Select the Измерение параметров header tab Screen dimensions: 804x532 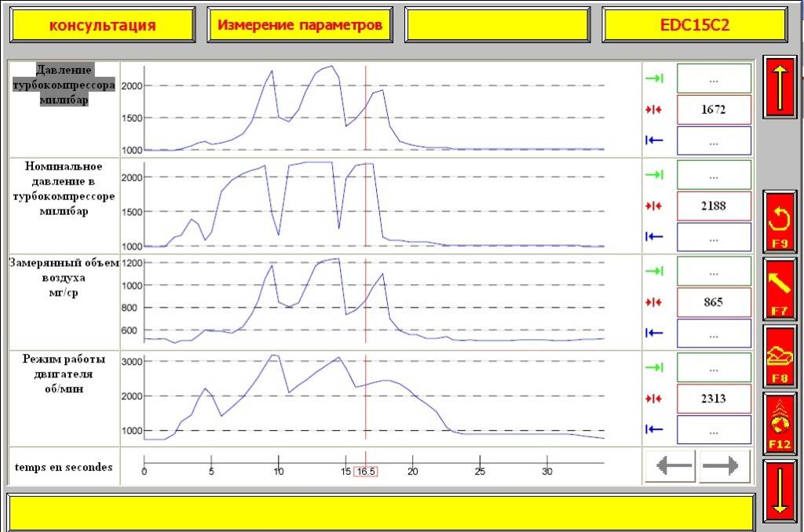300,25
